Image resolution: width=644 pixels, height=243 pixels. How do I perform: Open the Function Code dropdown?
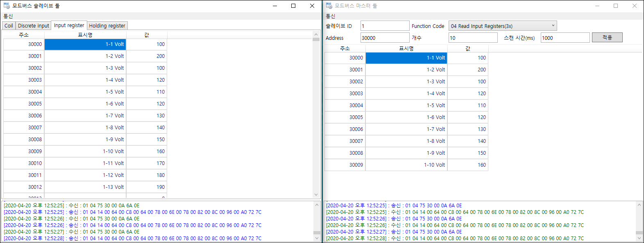click(x=503, y=26)
